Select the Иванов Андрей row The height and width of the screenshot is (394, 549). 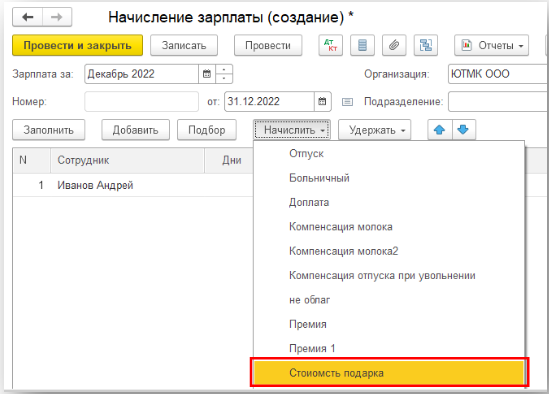point(133,185)
